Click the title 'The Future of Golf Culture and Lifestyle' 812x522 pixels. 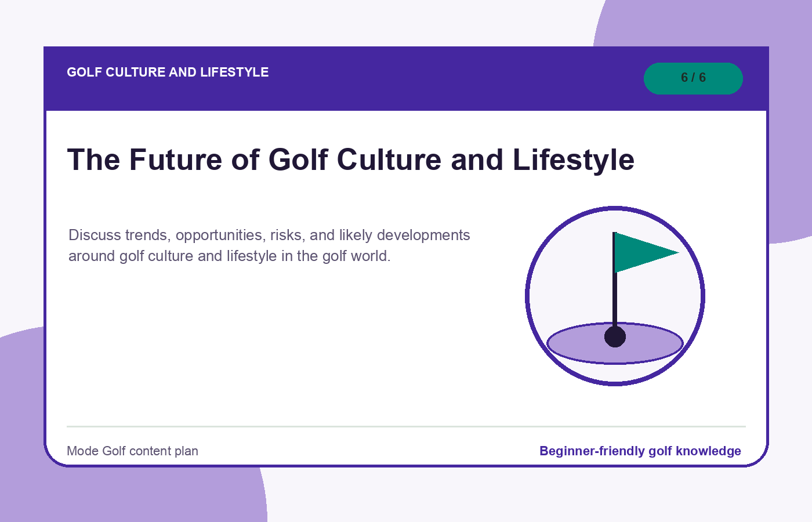351,159
